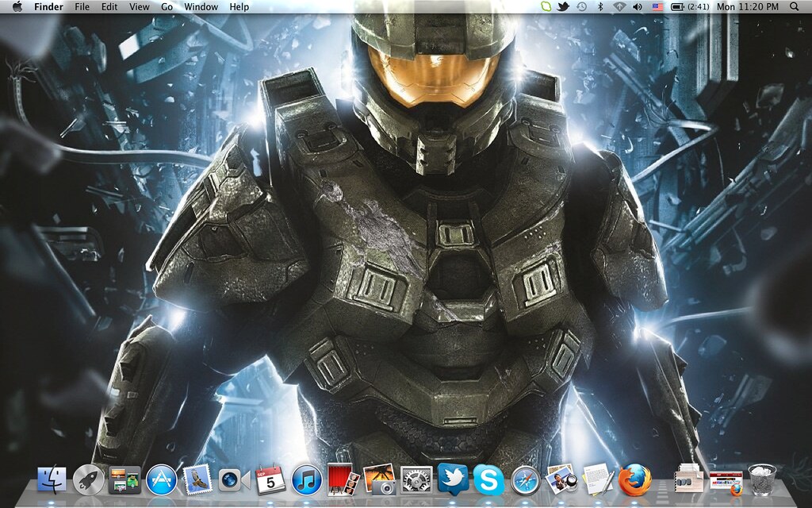The height and width of the screenshot is (508, 812).
Task: Open Skype from the dock
Action: [488, 480]
